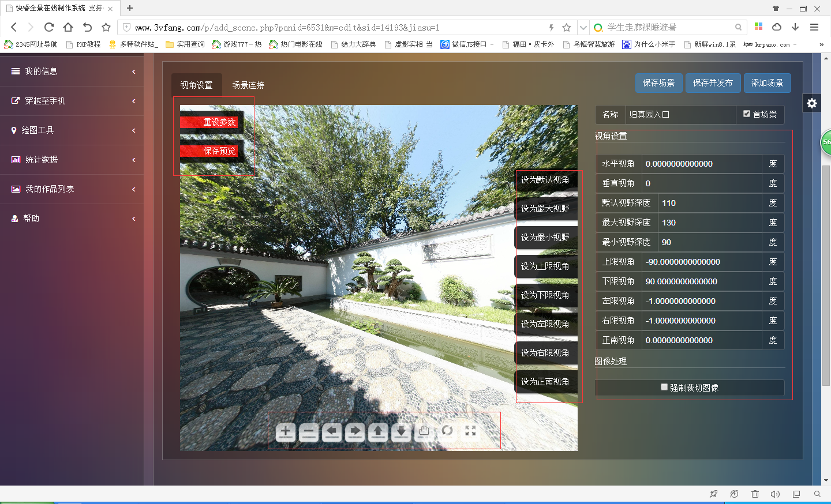Image resolution: width=831 pixels, height=504 pixels.
Task: Open the 实用查询 bookmark folder
Action: 185,44
